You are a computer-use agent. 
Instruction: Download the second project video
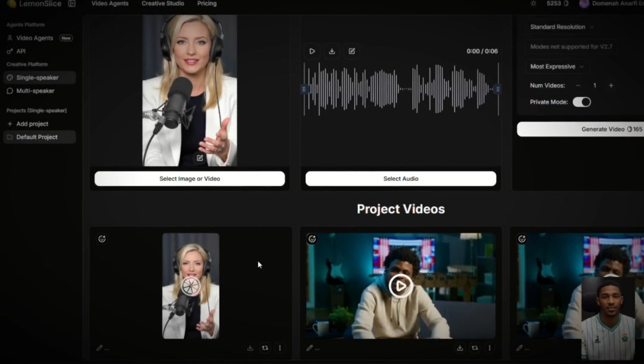pyautogui.click(x=460, y=348)
